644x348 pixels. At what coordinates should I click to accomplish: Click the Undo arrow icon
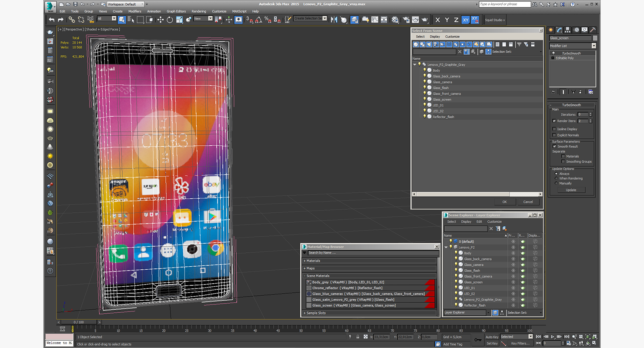point(52,20)
